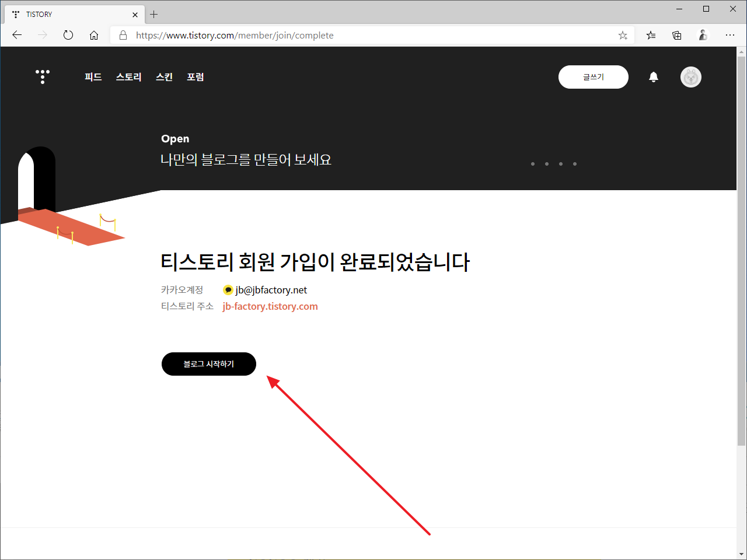
Task: Click the vertical scrollbar thumb
Action: point(741,251)
